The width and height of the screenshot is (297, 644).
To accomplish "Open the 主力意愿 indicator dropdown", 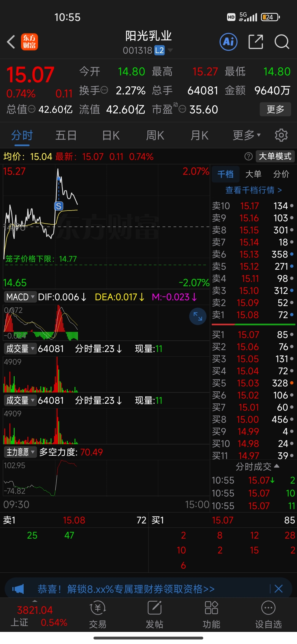I will (20, 452).
